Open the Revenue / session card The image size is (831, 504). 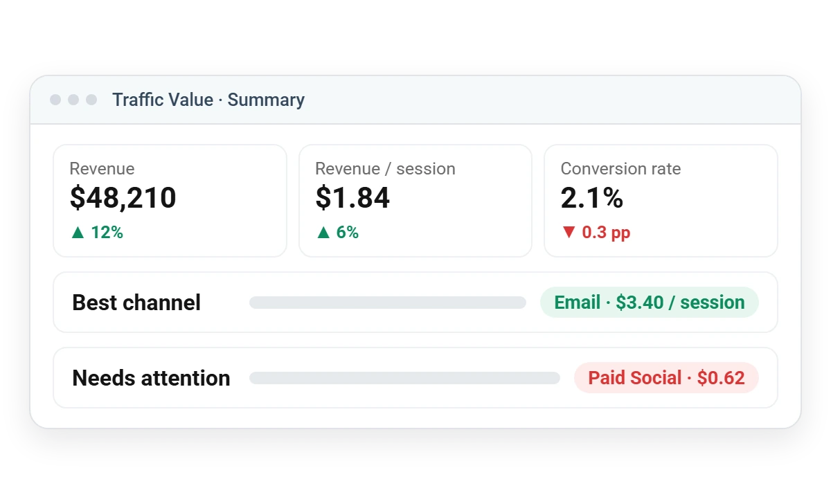415,201
